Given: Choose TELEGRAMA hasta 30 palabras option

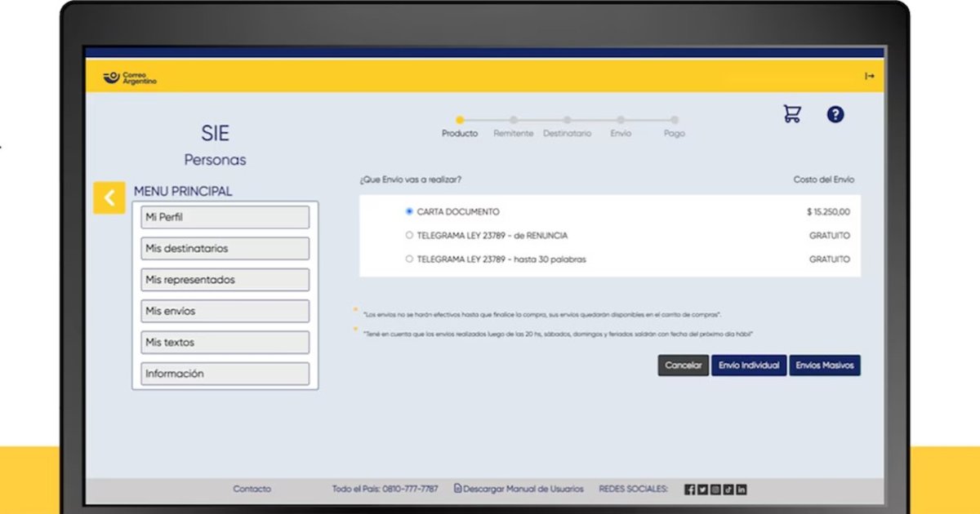Looking at the screenshot, I should (x=409, y=259).
